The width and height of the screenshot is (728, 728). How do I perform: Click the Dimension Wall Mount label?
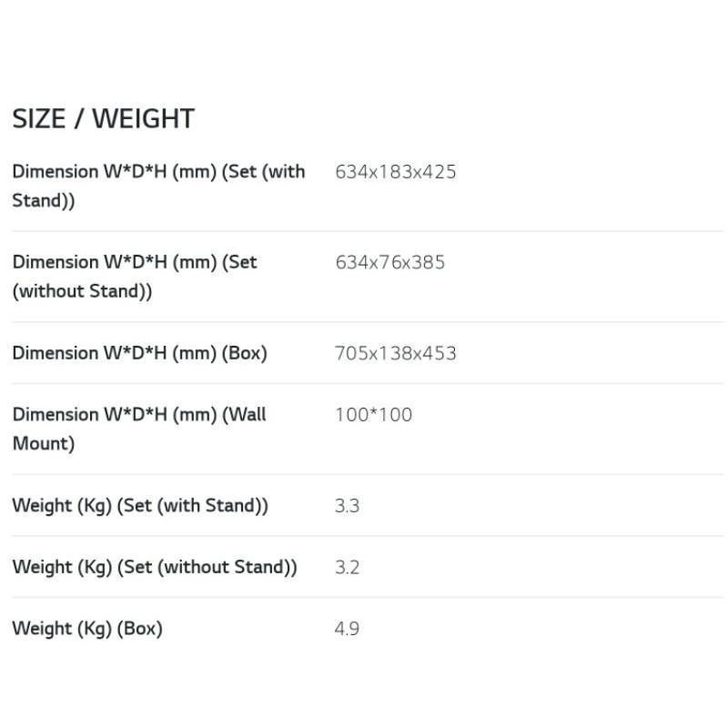coord(139,429)
